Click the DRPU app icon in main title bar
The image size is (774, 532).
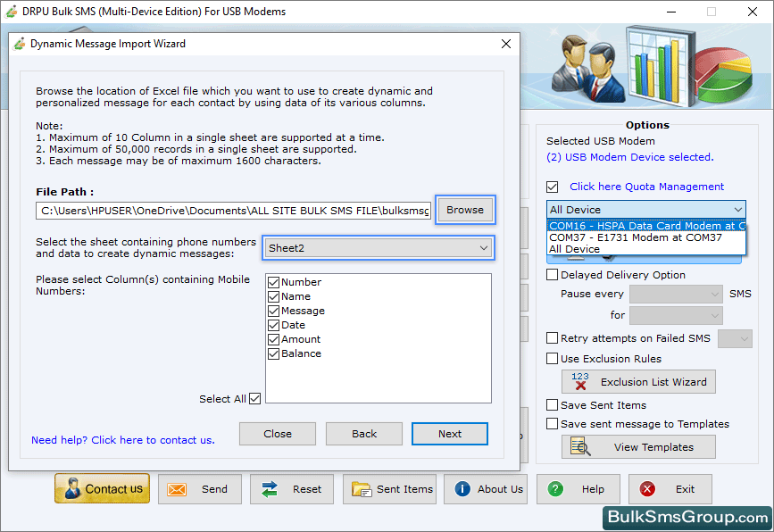pyautogui.click(x=11, y=12)
